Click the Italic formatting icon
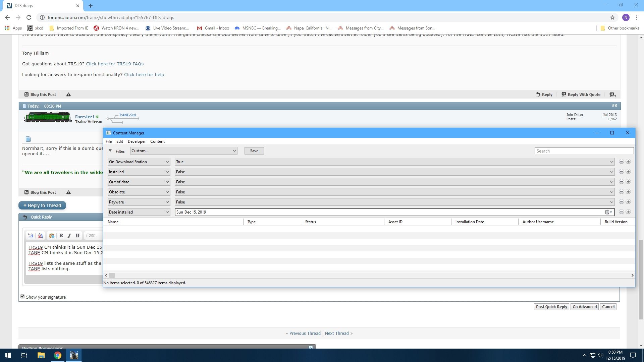 (69, 236)
